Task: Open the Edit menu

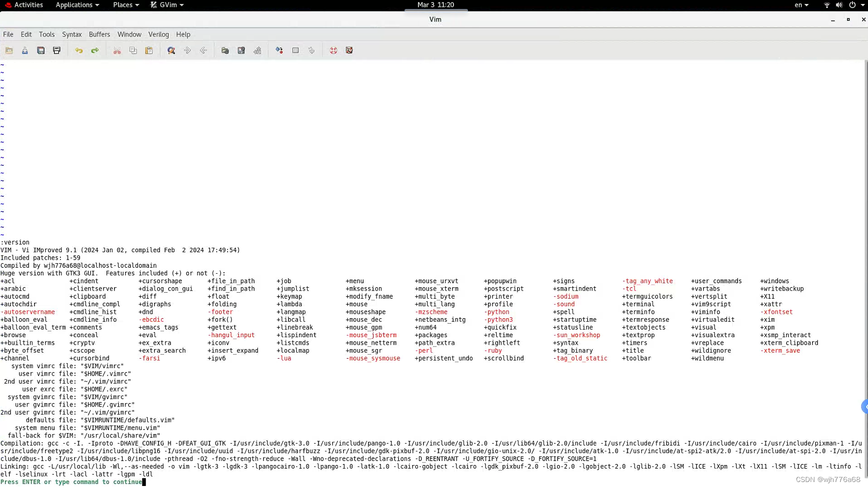Action: [x=26, y=34]
